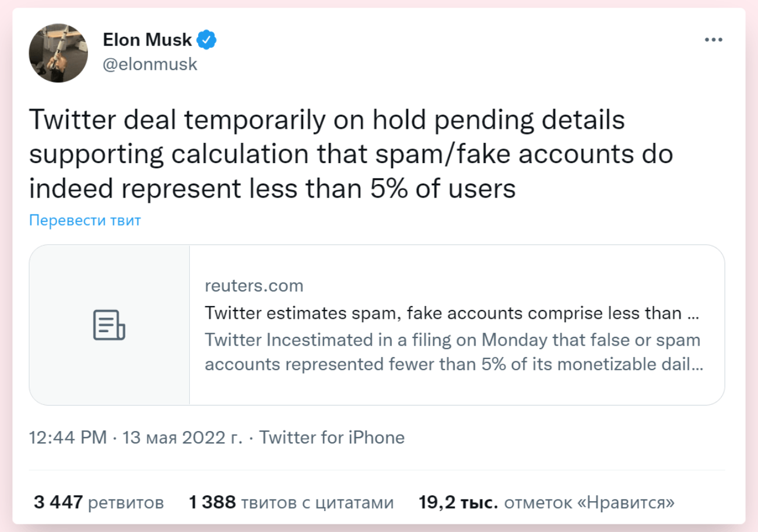Click "Twitter for iPhone" source label
758x532 pixels.
(332, 438)
